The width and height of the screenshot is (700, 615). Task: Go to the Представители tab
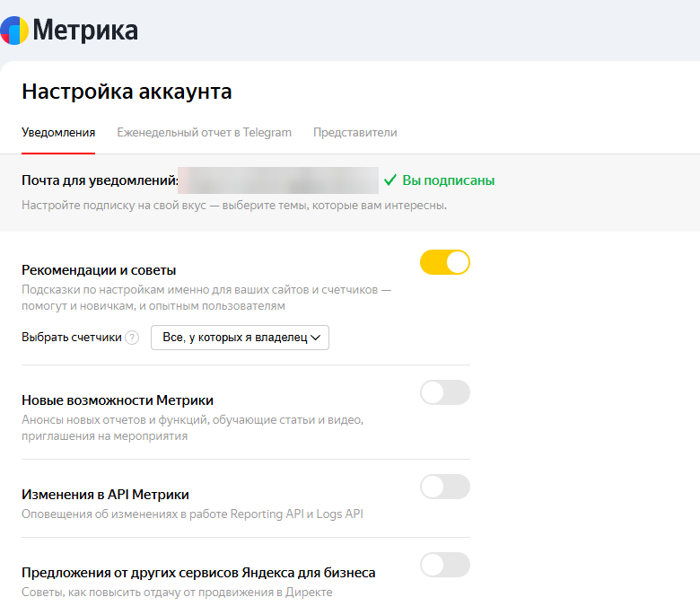click(355, 132)
